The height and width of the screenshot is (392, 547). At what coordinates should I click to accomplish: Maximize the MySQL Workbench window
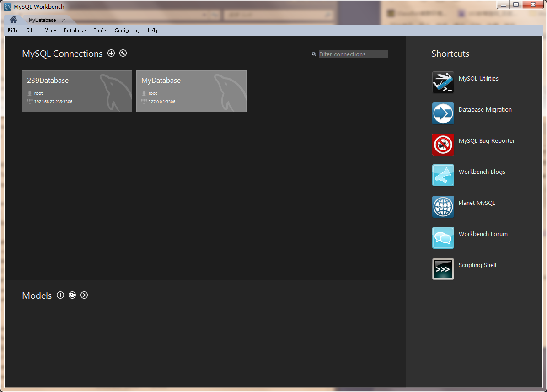tap(516, 5)
